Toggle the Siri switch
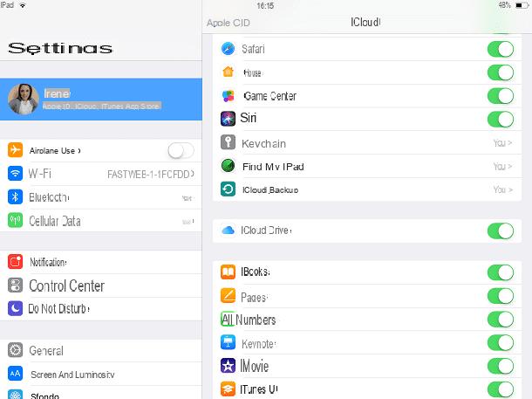 tap(501, 120)
